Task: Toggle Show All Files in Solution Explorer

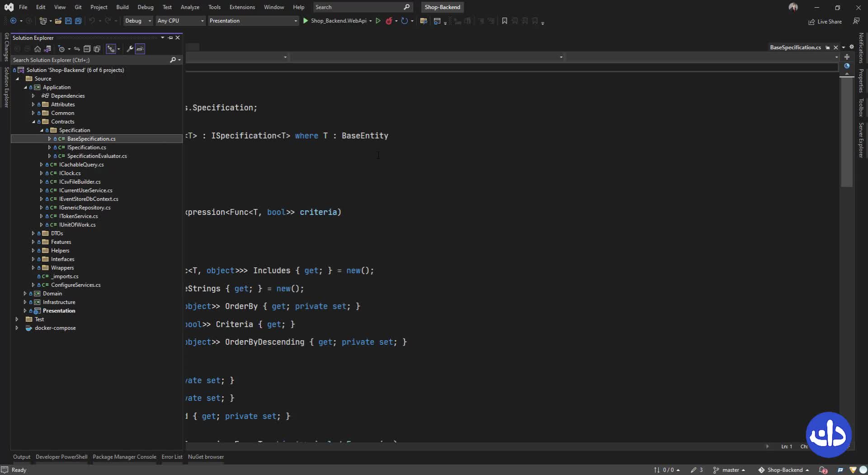Action: point(97,49)
